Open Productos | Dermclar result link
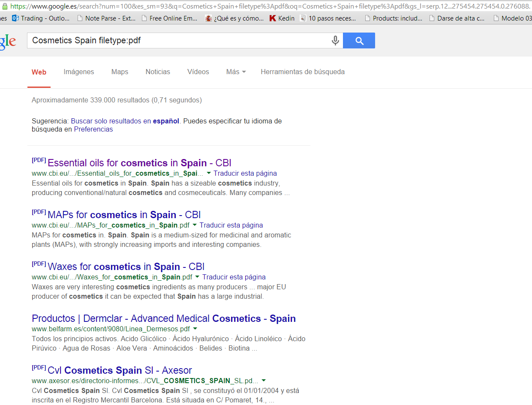This screenshot has width=532, height=405. pos(164,318)
